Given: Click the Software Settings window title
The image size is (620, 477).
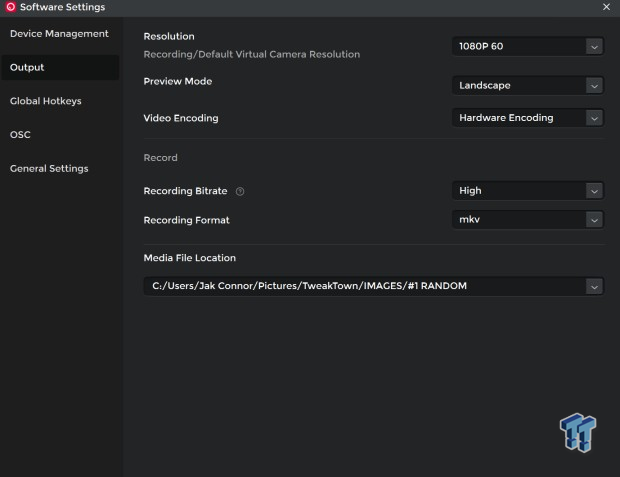Looking at the screenshot, I should tap(62, 7).
